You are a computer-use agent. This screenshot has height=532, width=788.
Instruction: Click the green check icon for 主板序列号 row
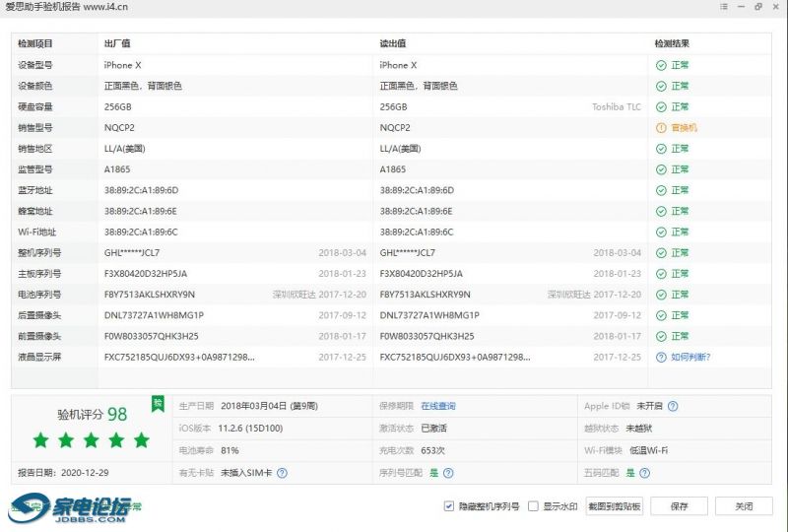661,274
